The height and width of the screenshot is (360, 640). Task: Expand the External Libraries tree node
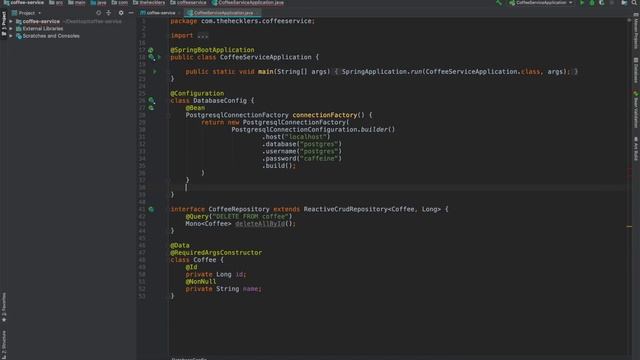(x=11, y=29)
